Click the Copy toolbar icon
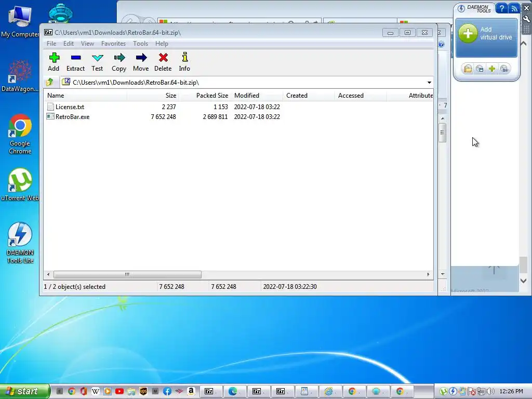Viewport: 532px width, 399px height. (x=119, y=62)
